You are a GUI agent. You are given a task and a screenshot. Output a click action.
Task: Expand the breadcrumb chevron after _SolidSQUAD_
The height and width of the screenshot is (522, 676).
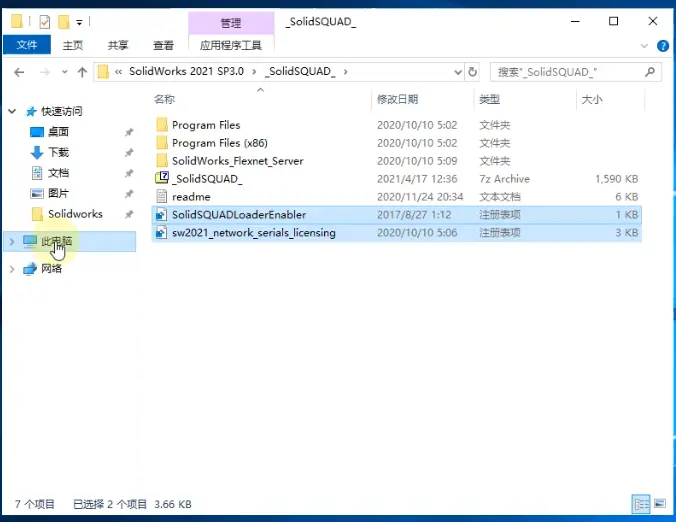[x=346, y=72]
